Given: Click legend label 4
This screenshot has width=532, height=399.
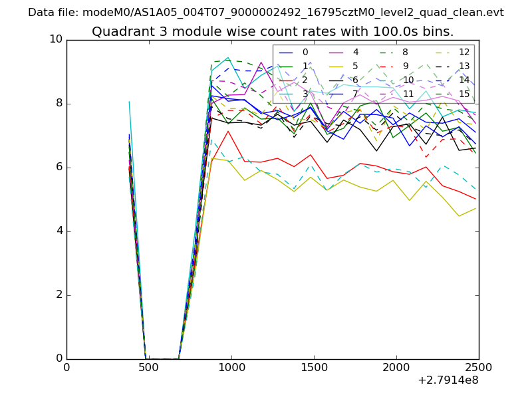Looking at the screenshot, I should 355,52.
